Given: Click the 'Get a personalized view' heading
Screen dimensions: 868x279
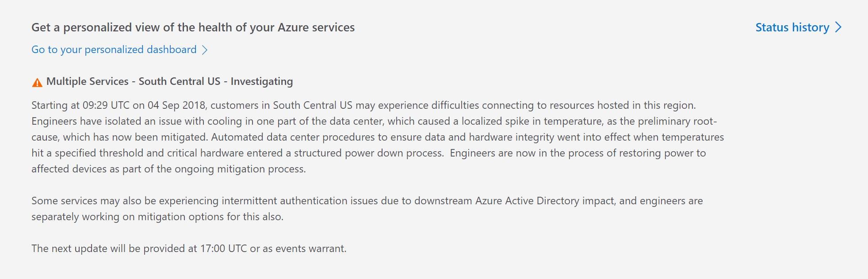Looking at the screenshot, I should tap(193, 27).
